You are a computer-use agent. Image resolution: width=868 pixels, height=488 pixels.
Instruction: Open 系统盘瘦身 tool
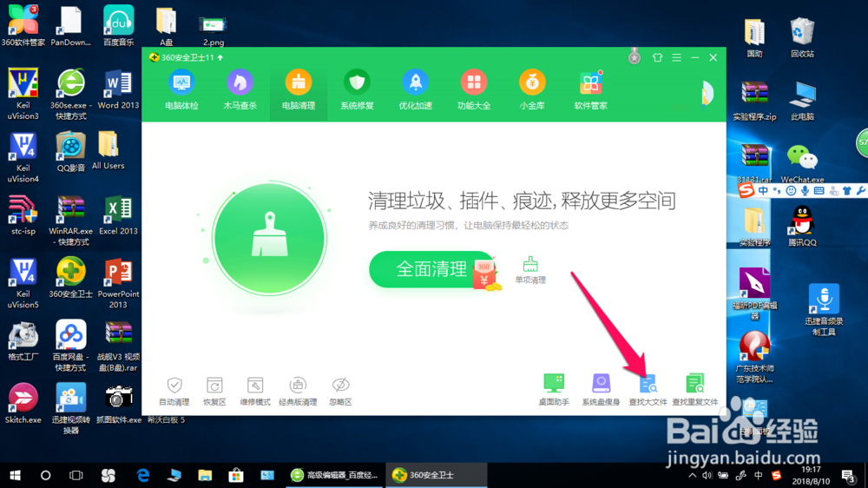click(x=601, y=390)
